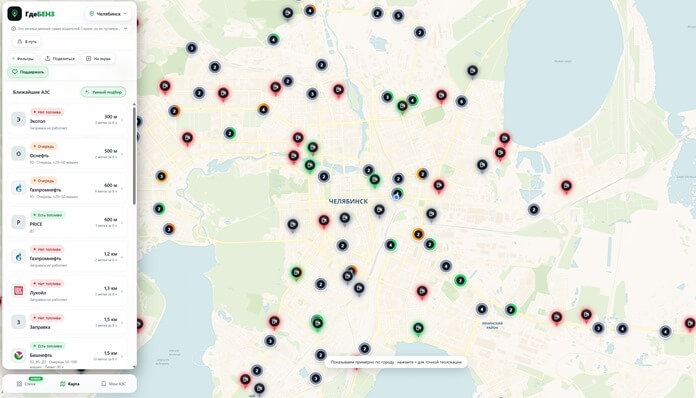696x398 pixels.
Task: Click Газпромнефть logo in the 600 м row
Action: pos(18,188)
